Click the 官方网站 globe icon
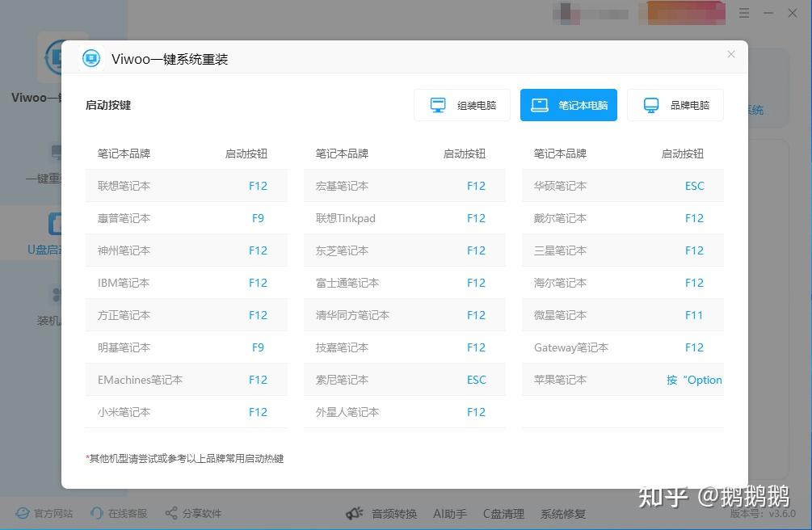The width and height of the screenshot is (812, 530). pyautogui.click(x=23, y=513)
